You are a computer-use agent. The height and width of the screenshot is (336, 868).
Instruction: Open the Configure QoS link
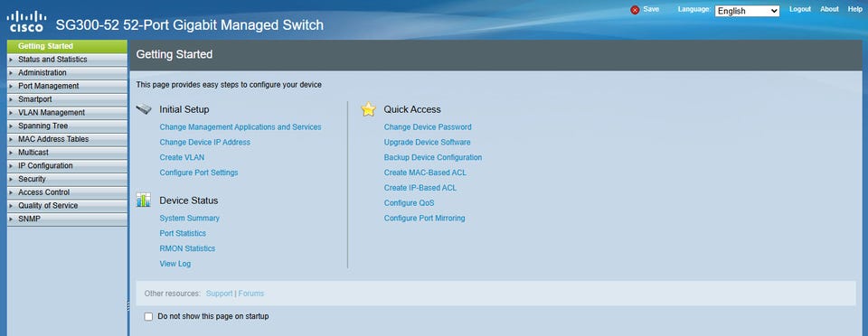(x=409, y=203)
